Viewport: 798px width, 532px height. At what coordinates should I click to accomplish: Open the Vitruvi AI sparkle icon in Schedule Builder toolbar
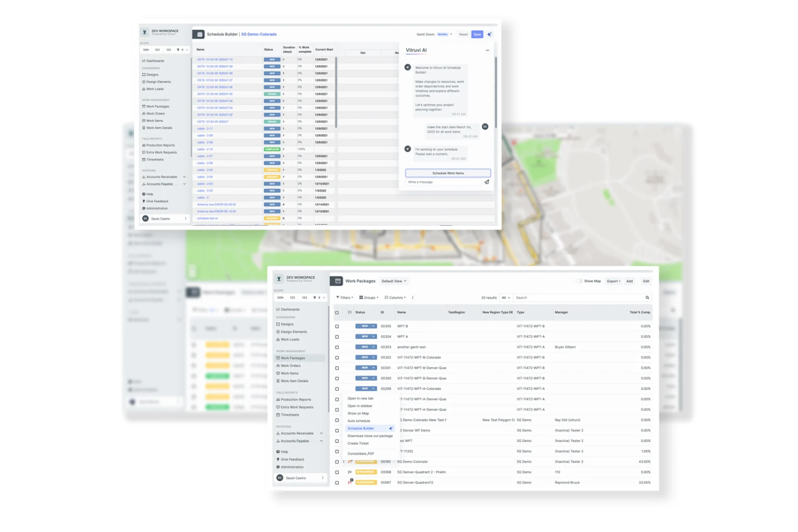[489, 34]
